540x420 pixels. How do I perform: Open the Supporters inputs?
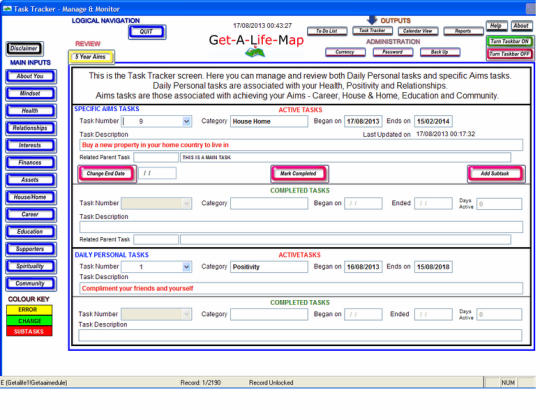(x=31, y=249)
